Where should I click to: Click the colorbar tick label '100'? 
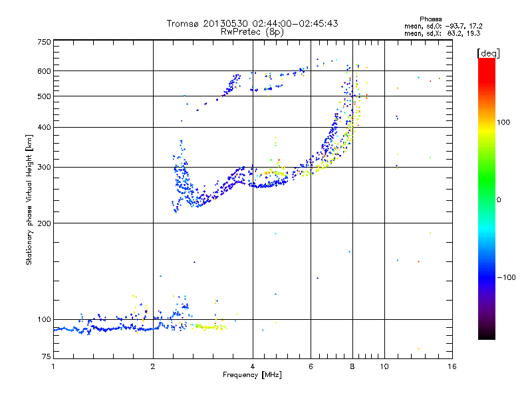pyautogui.click(x=503, y=122)
